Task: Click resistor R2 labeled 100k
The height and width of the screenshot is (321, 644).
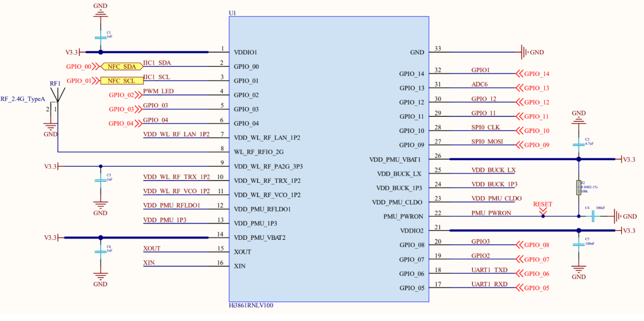Action: 579,187
